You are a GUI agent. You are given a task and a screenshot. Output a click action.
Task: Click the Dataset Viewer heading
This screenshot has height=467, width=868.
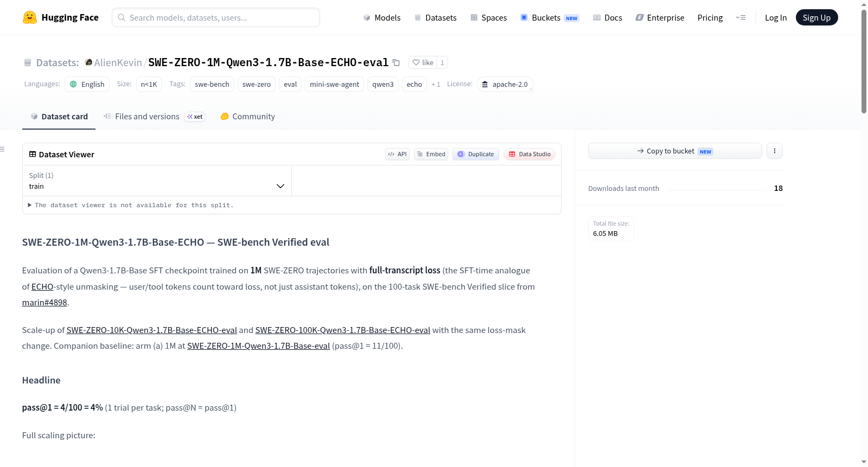(x=66, y=155)
